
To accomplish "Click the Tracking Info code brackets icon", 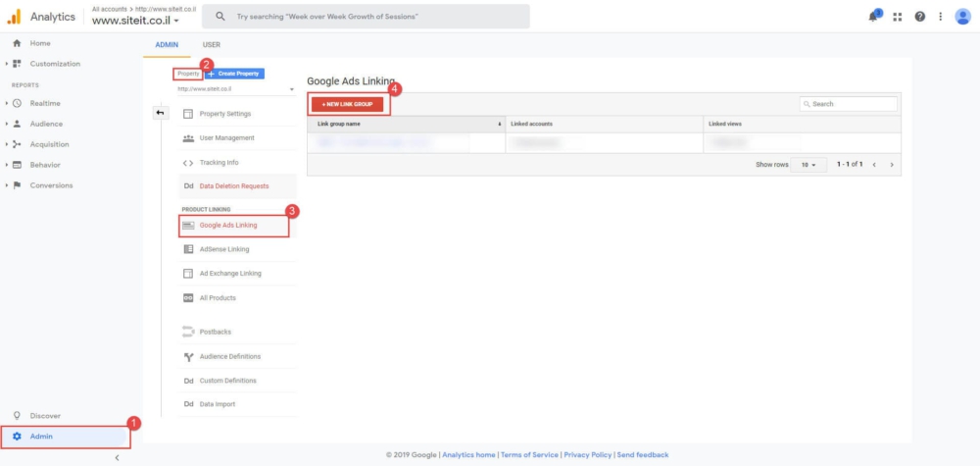I will pyautogui.click(x=188, y=163).
